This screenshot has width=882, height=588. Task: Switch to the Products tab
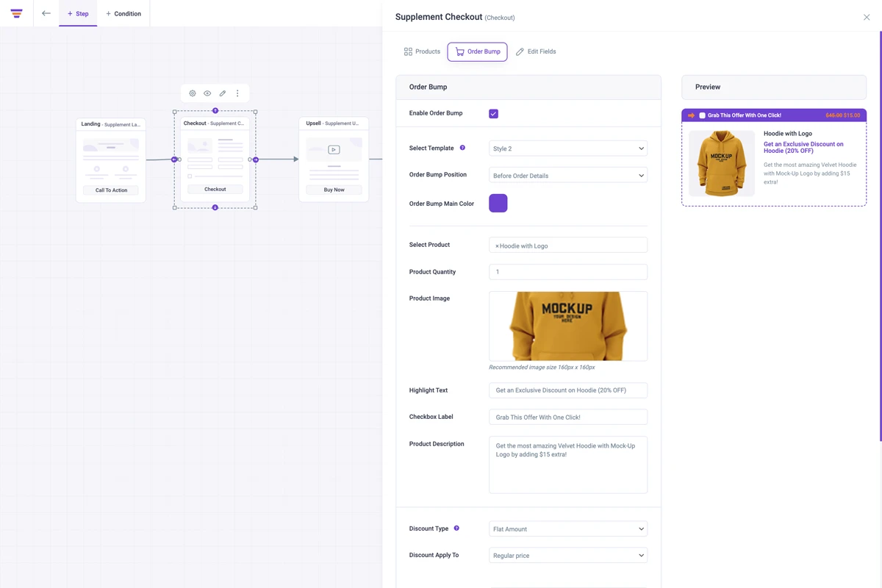click(x=422, y=51)
